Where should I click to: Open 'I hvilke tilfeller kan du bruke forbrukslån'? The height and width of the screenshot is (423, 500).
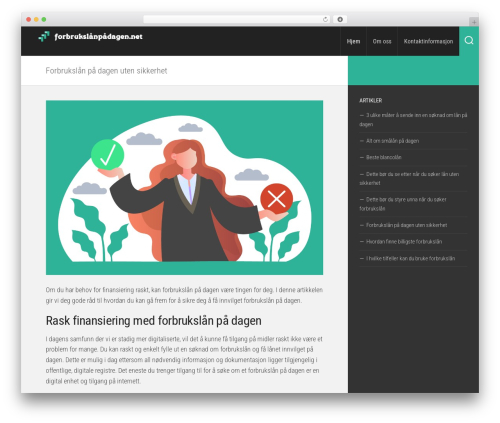coord(410,258)
